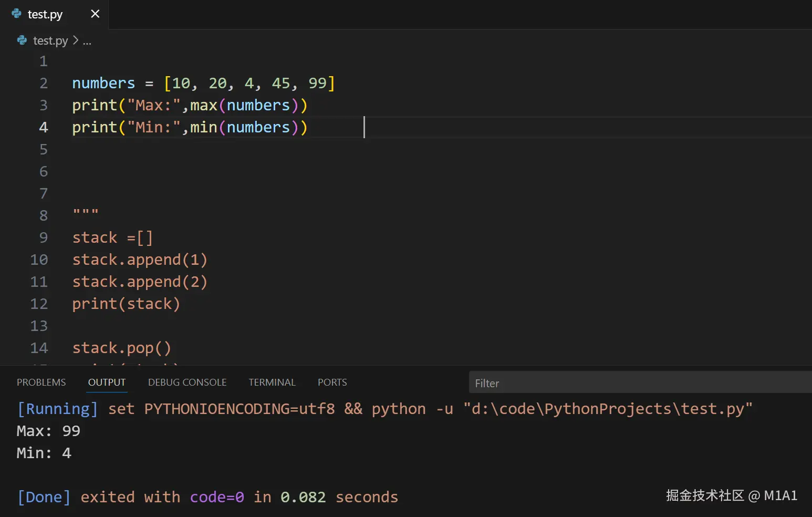Click the stack.append(1) line
The image size is (812, 517).
click(x=140, y=260)
